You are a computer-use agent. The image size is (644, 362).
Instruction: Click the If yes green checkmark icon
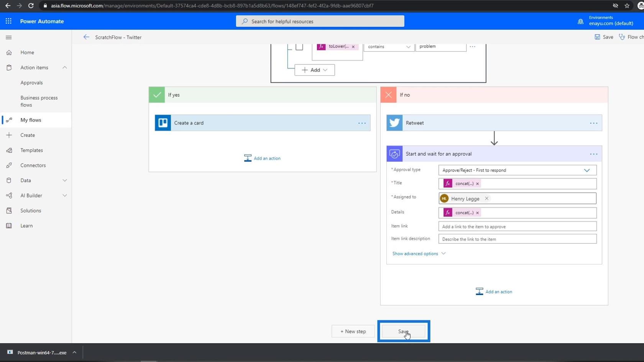click(157, 95)
